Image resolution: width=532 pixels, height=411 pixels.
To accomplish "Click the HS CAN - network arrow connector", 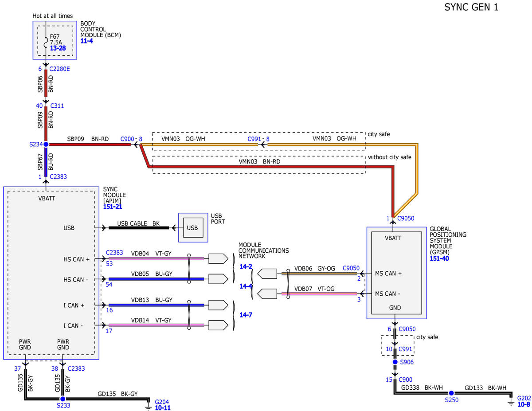I will (217, 279).
